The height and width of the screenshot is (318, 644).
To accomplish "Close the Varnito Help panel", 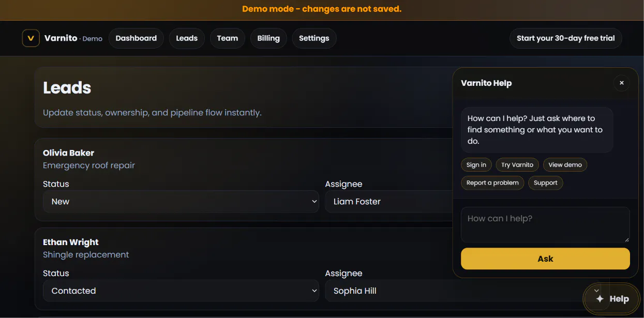I will [622, 83].
